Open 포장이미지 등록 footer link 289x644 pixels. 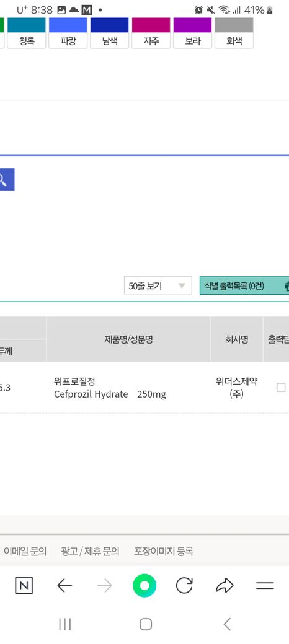(164, 551)
